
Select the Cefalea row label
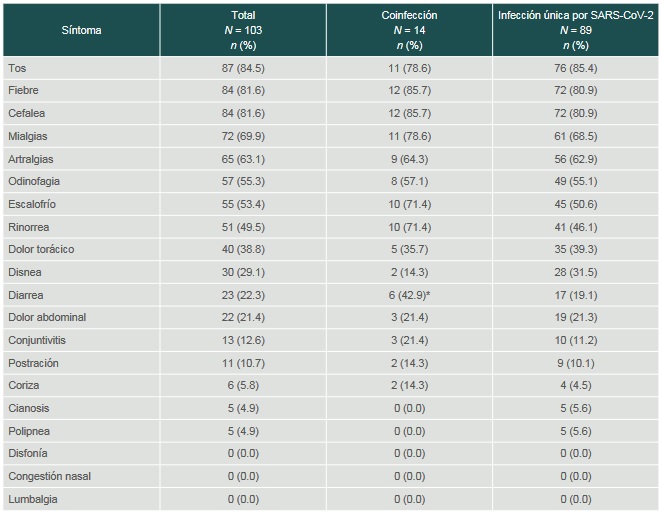(x=25, y=113)
